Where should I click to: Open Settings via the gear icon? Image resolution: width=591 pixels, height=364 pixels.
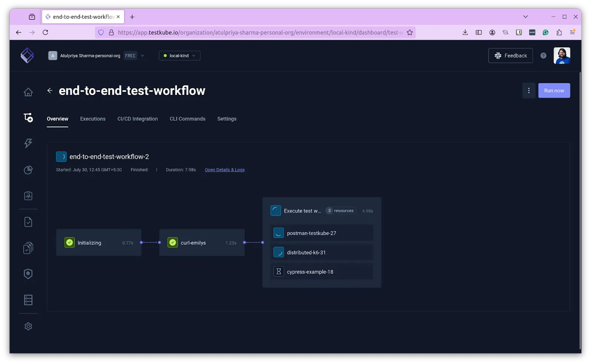point(28,326)
